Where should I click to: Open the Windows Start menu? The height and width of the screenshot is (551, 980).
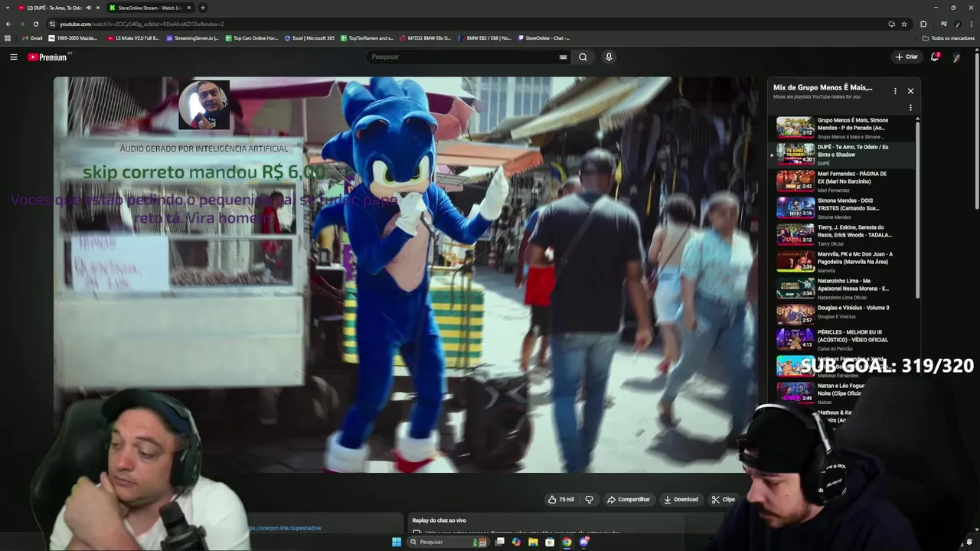(397, 542)
